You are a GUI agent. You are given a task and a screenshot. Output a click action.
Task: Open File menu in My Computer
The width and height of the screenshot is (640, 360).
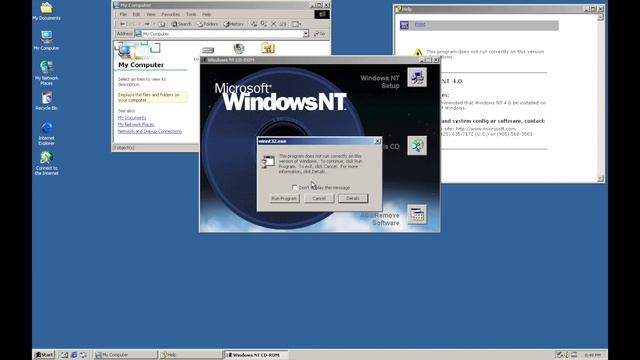pos(123,14)
